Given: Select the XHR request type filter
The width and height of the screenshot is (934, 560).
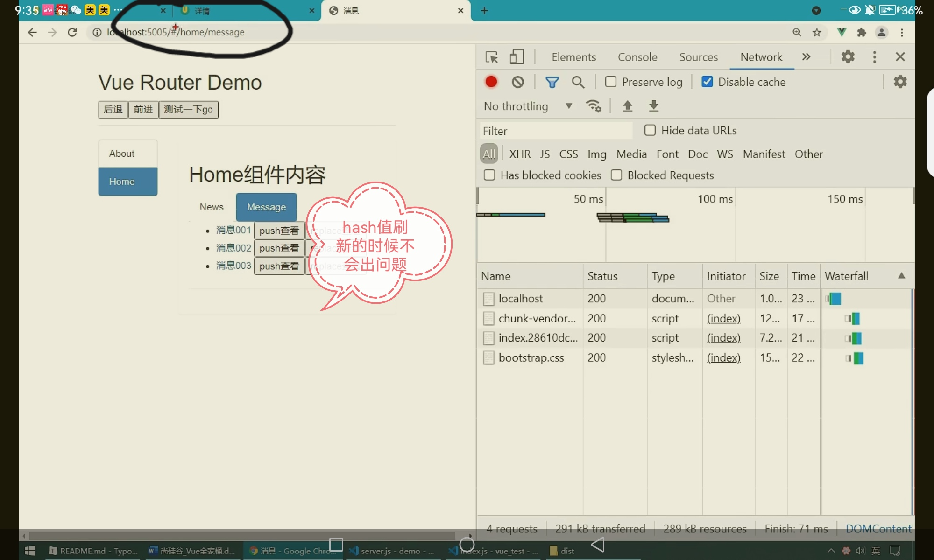Looking at the screenshot, I should point(520,154).
